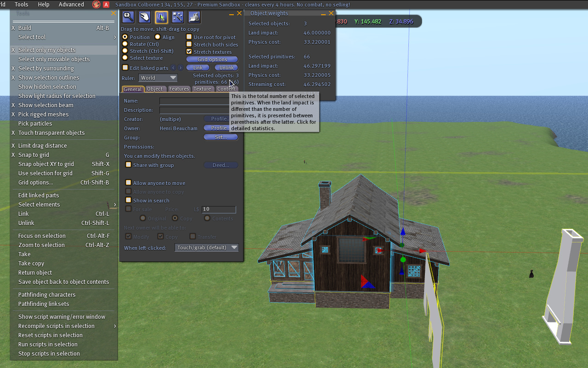The image size is (588, 368).
Task: Switch to the Texture tab
Action: click(202, 89)
